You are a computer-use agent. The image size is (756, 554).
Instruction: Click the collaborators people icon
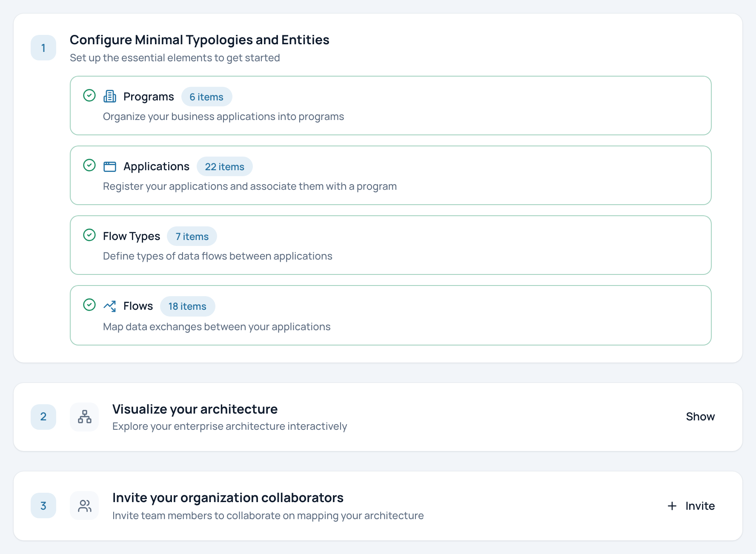point(85,505)
